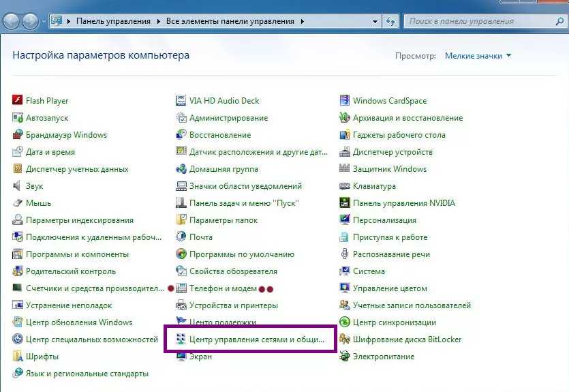569x392 pixels.
Task: Click the Электропитание icon
Action: pos(345,357)
